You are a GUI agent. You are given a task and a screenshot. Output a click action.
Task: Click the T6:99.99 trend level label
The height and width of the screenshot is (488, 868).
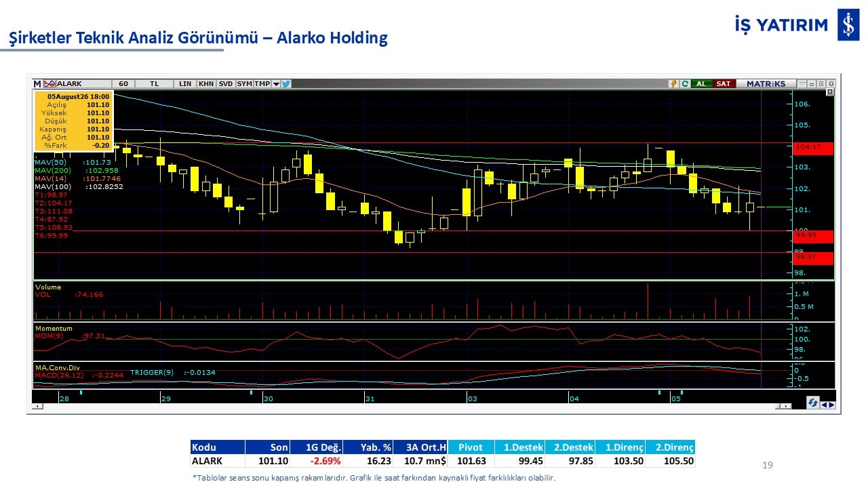(x=51, y=235)
